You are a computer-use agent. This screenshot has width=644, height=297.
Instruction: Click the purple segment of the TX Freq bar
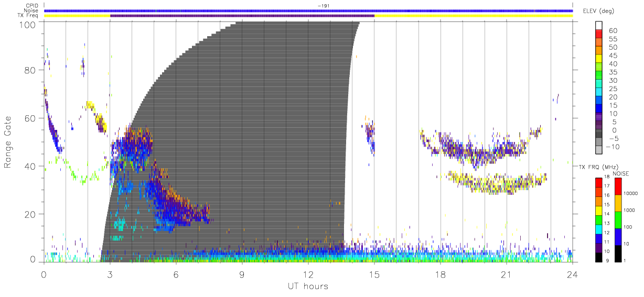coord(242,16)
